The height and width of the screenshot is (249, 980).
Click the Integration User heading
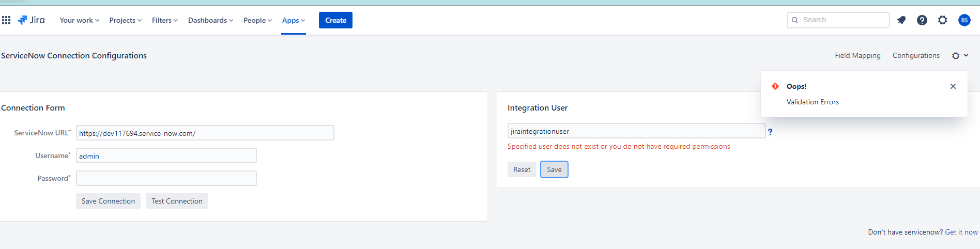pyautogui.click(x=538, y=107)
